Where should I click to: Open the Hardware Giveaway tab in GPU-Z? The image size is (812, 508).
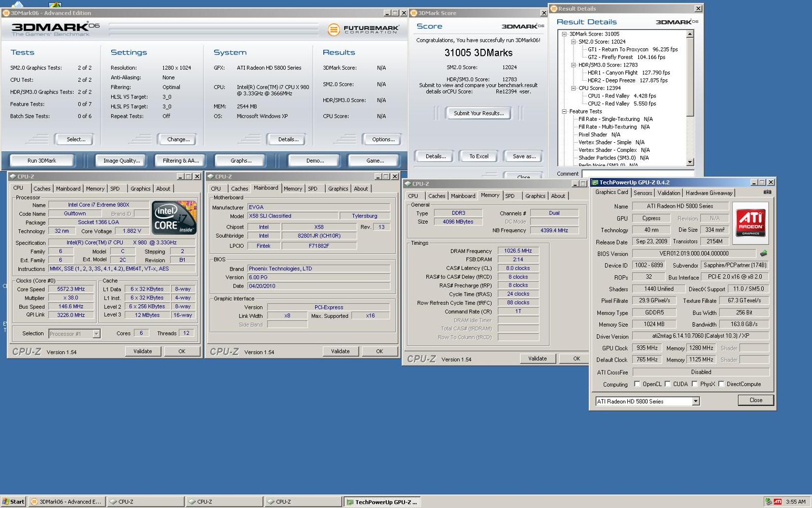(x=709, y=193)
